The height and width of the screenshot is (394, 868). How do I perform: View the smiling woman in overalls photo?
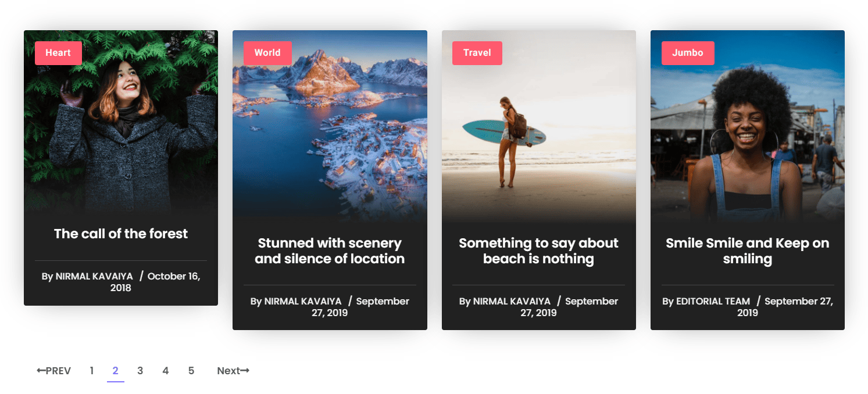click(748, 125)
